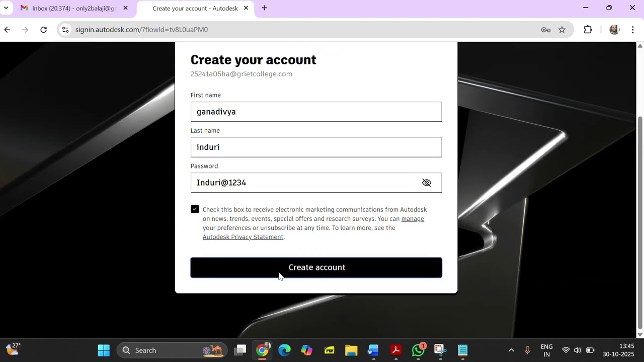The image size is (644, 362).
Task: View site information icon in address bar
Action: 65,30
